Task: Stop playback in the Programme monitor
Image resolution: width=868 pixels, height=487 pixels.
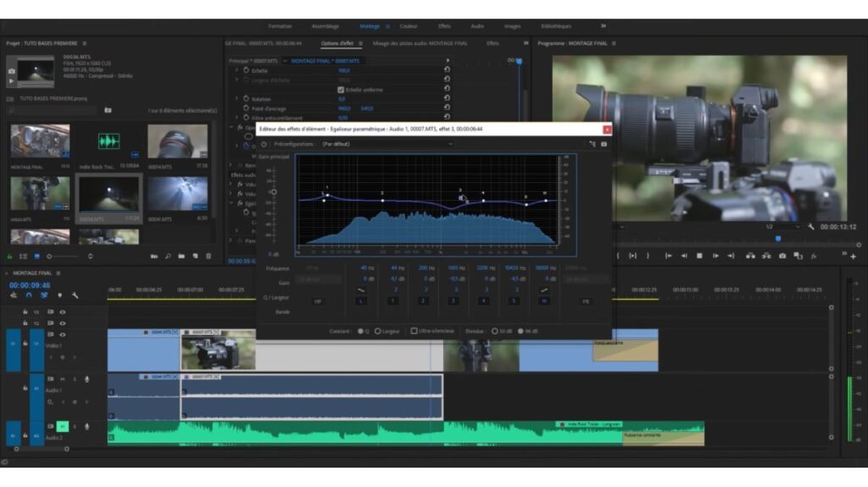Action: tap(699, 256)
